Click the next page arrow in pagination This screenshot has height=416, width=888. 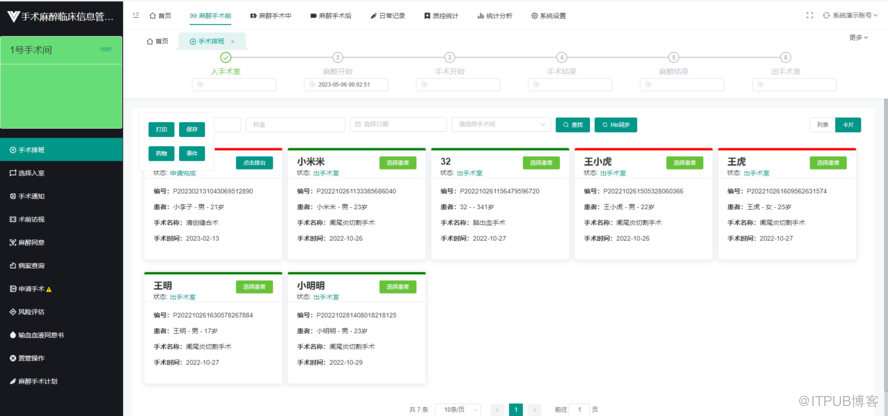pos(536,409)
